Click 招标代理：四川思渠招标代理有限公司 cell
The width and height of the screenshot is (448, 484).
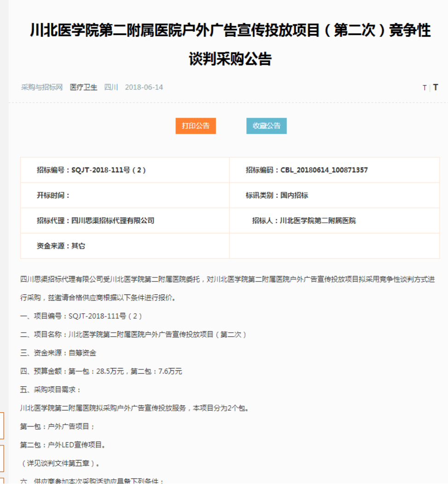[x=125, y=221]
